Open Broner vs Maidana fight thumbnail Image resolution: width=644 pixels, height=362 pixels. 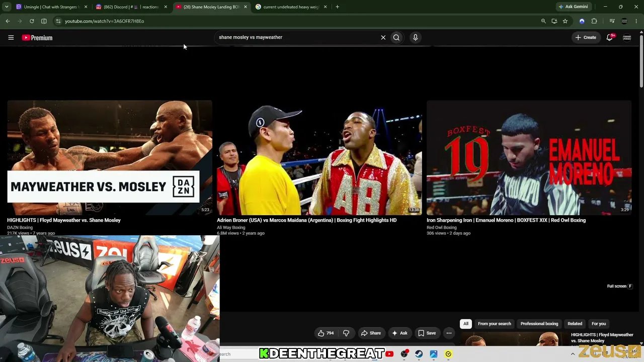(x=319, y=157)
